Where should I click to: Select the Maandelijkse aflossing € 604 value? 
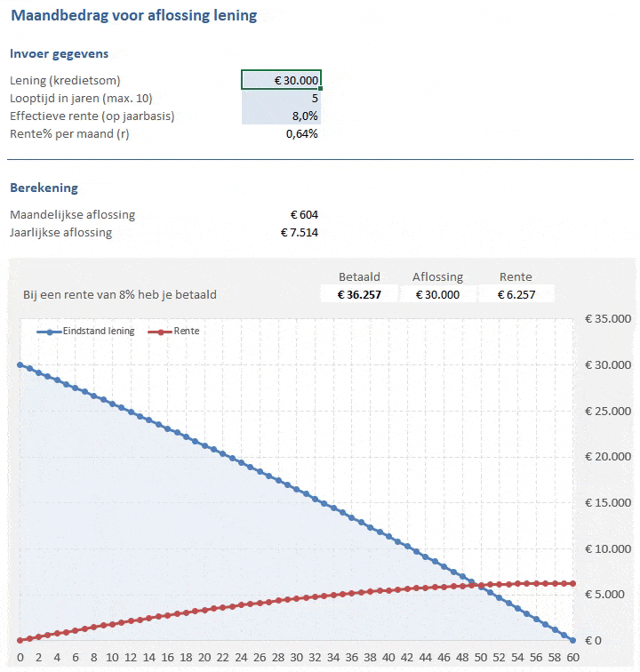pyautogui.click(x=303, y=214)
